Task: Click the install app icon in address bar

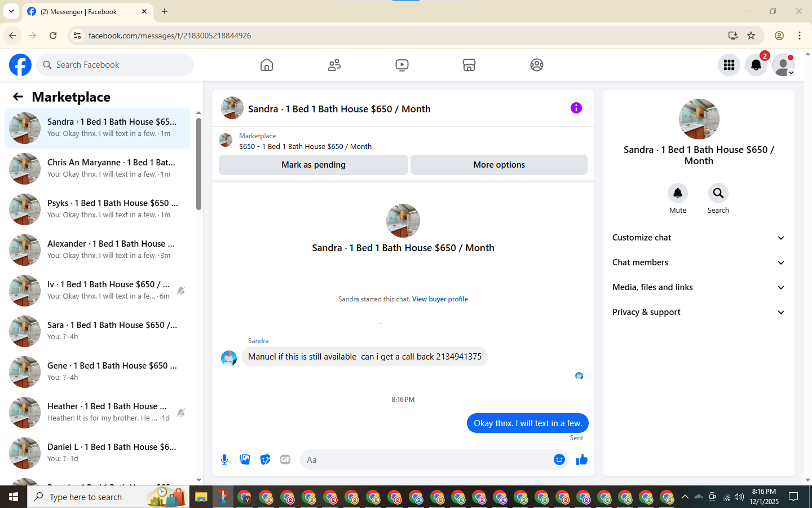Action: pyautogui.click(x=733, y=36)
